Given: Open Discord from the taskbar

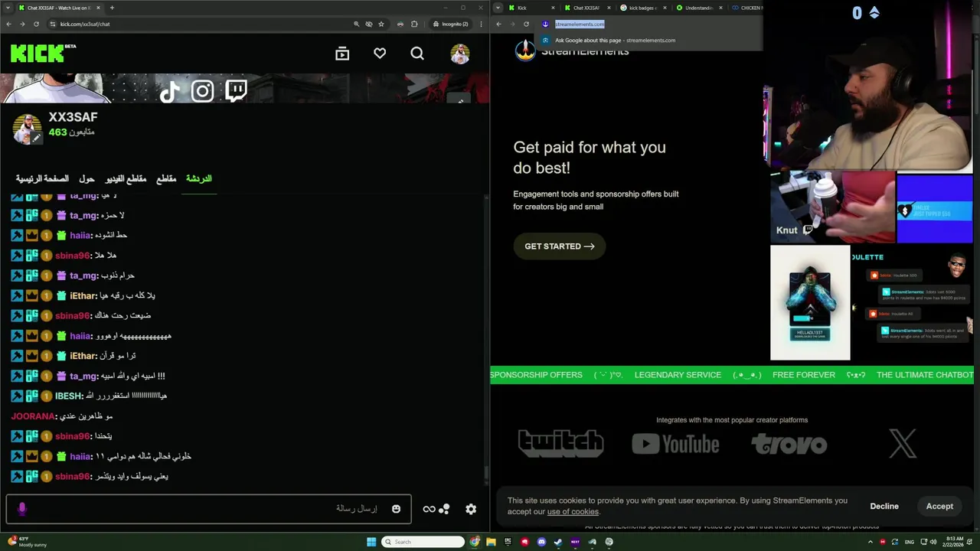Looking at the screenshot, I should click(541, 542).
